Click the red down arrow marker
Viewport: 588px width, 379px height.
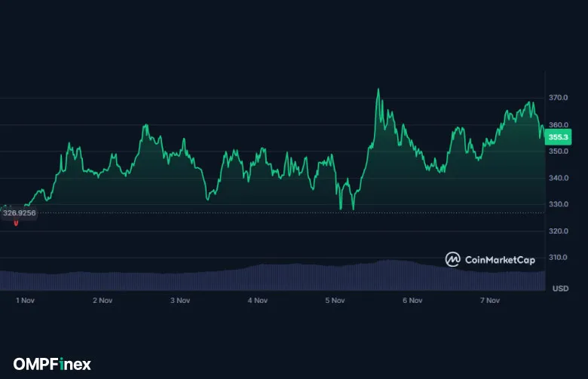coord(16,223)
